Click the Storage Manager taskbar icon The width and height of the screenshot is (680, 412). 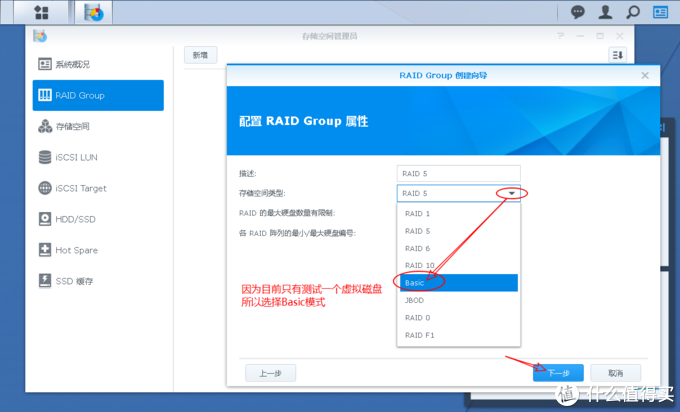[95, 13]
